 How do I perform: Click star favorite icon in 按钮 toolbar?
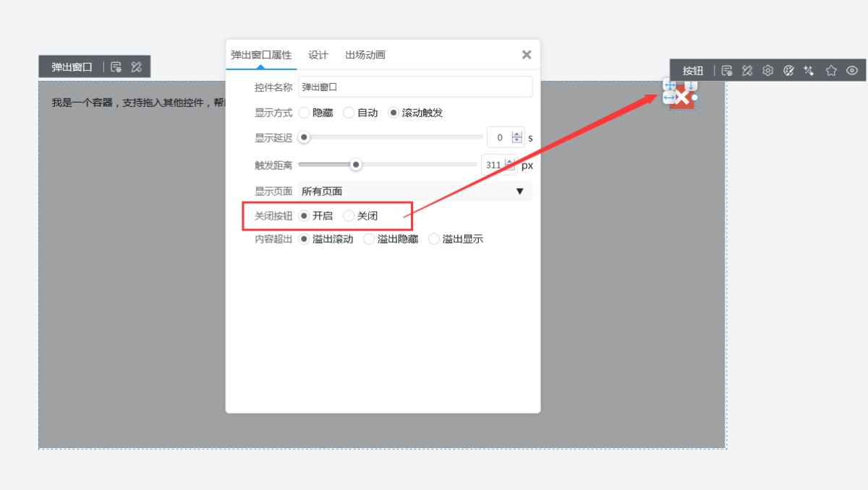[x=831, y=71]
